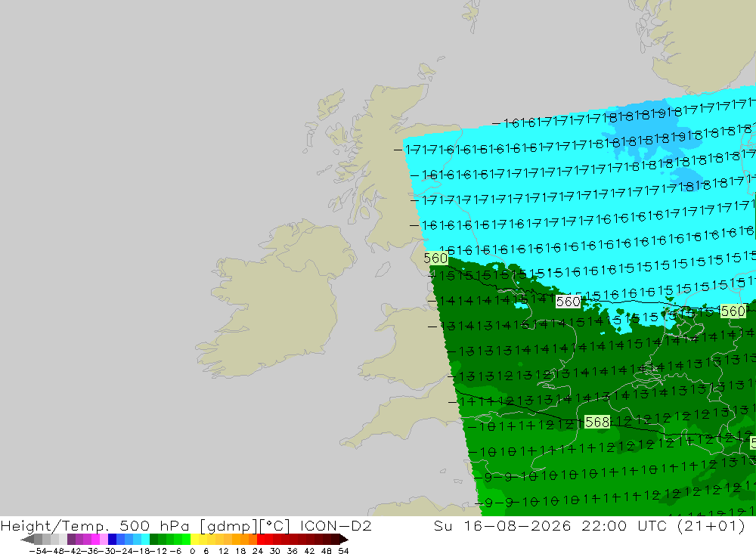
Task: Click the gray left arrow of the color scale
Action: click(27, 540)
